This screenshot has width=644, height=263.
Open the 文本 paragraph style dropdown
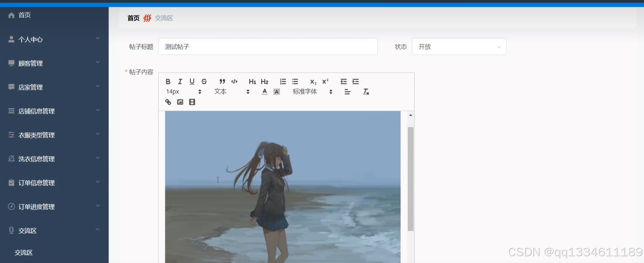coord(232,92)
